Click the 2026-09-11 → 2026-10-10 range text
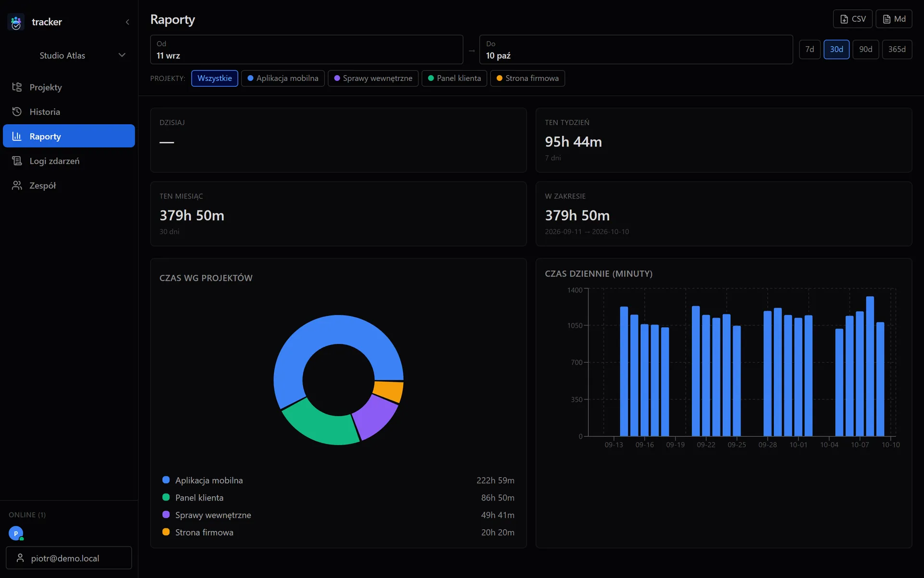This screenshot has height=578, width=924. [587, 232]
